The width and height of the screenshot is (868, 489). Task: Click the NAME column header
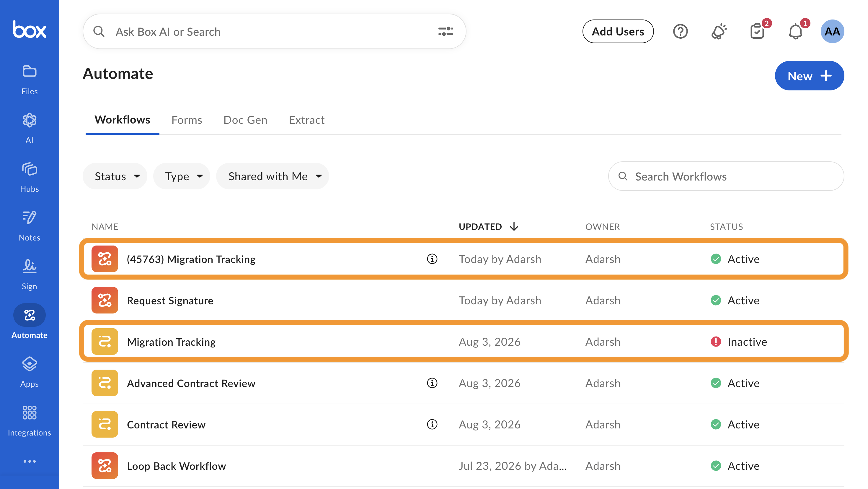tap(105, 227)
